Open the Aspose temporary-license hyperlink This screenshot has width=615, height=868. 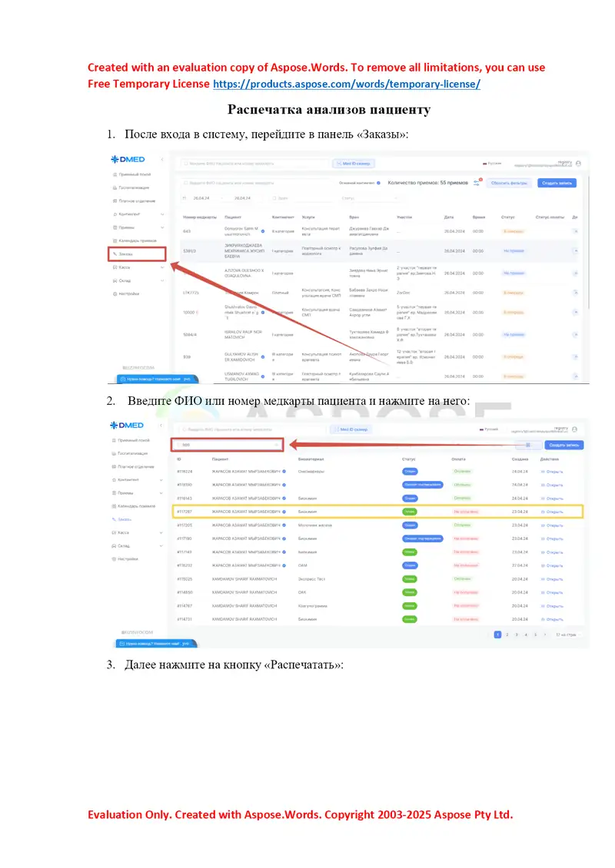tap(346, 84)
